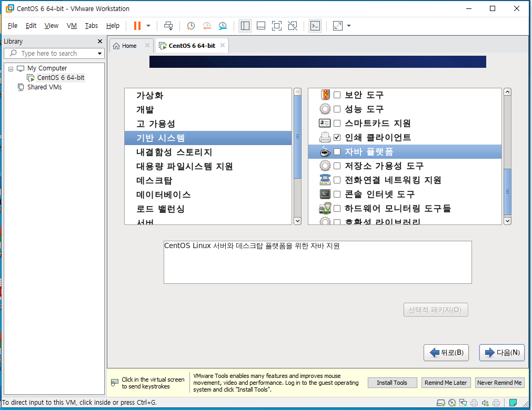Click Never Remind Me button
The image size is (532, 410).
point(499,383)
